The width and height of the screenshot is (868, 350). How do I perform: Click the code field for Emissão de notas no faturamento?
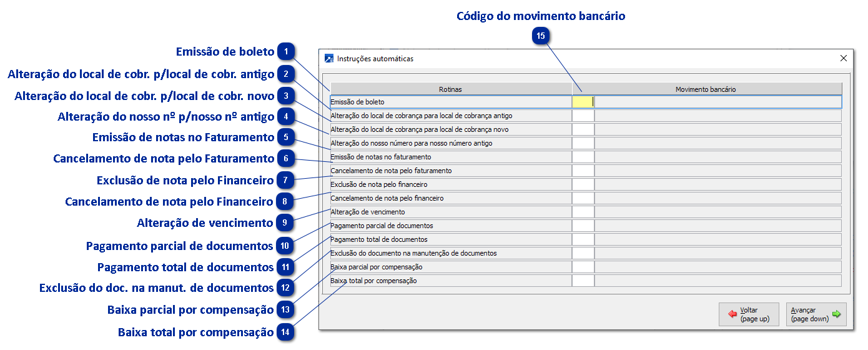[x=583, y=157]
